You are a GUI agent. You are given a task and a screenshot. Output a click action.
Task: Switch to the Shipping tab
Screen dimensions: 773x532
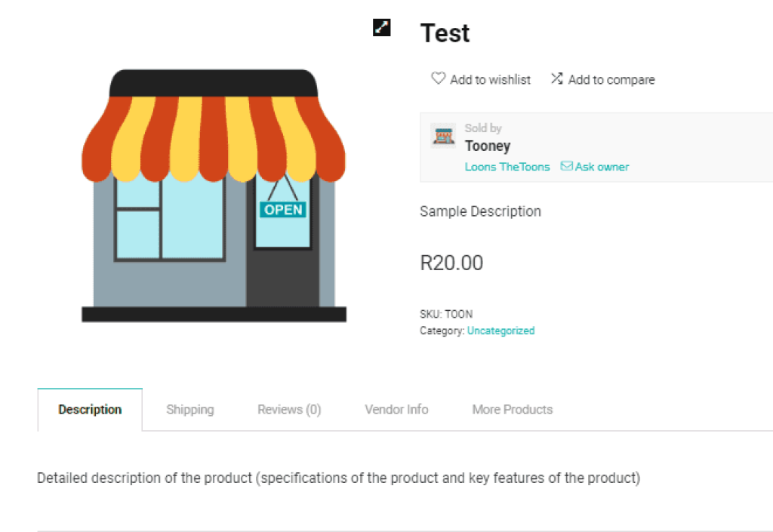tap(190, 410)
